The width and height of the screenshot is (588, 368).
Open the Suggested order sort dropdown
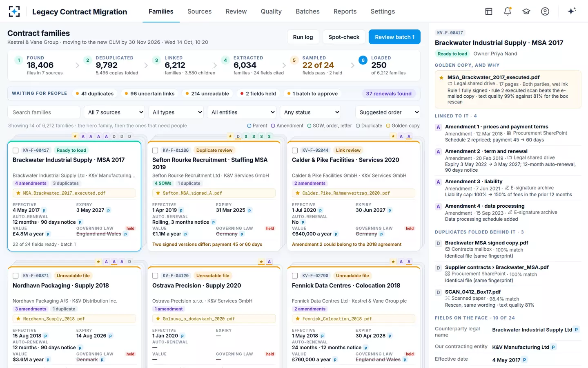coord(388,112)
